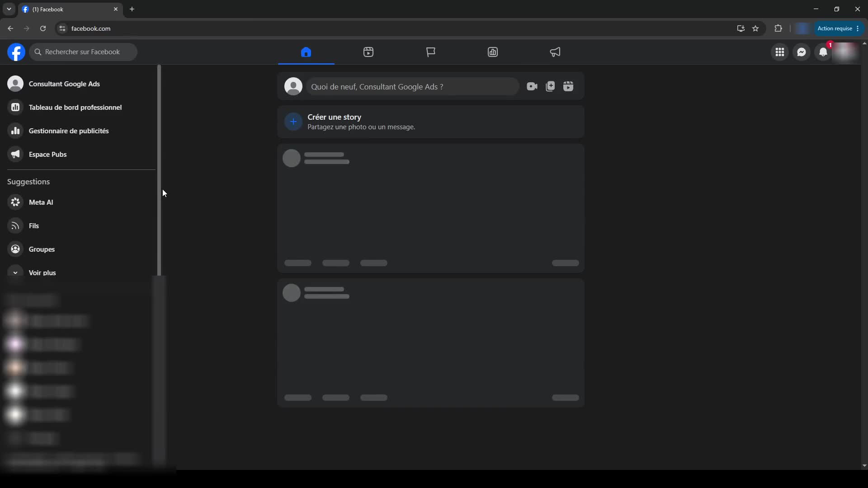Image resolution: width=868 pixels, height=488 pixels.
Task: Reload the page with refresh icon
Action: point(43,28)
